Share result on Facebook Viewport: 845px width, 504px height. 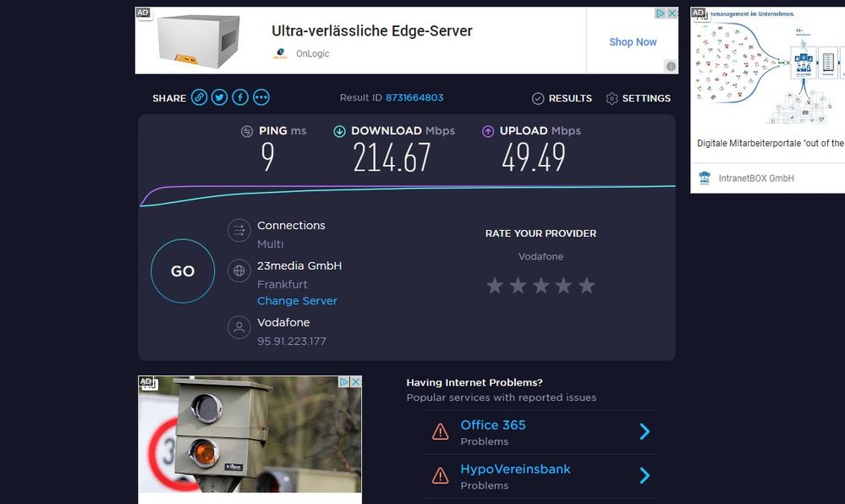point(240,97)
